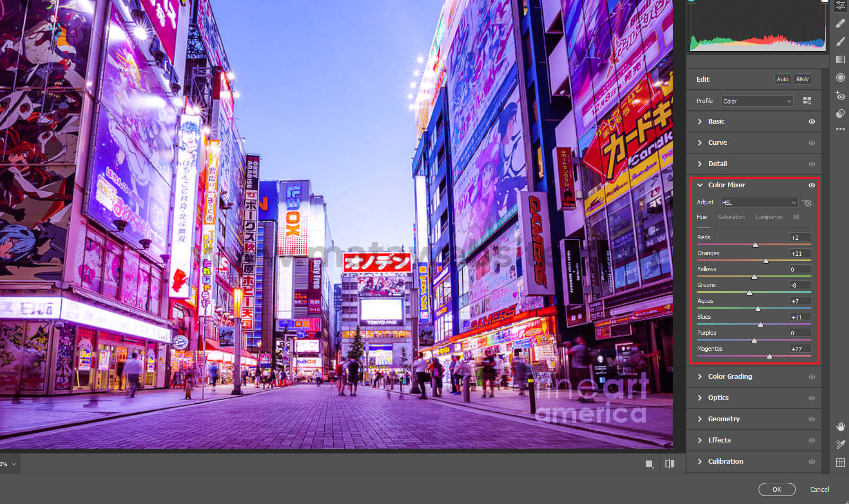Open the three-dot more options menu

pyautogui.click(x=840, y=129)
